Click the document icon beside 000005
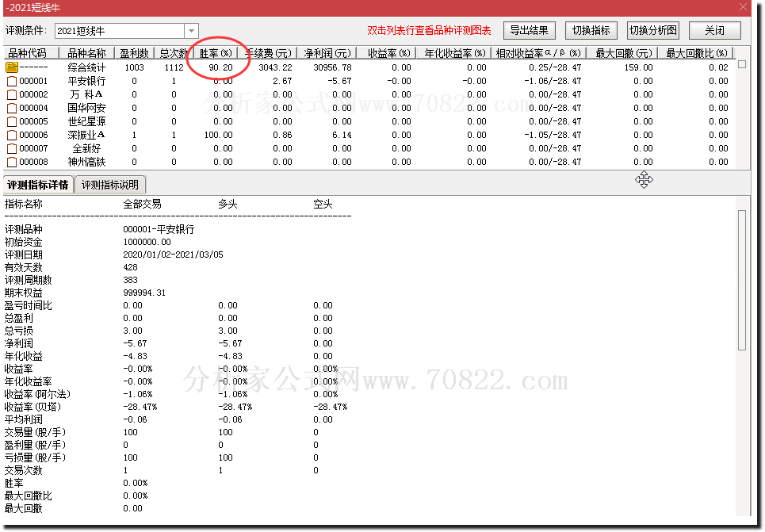Viewport: 765px width, 532px height. coord(12,121)
